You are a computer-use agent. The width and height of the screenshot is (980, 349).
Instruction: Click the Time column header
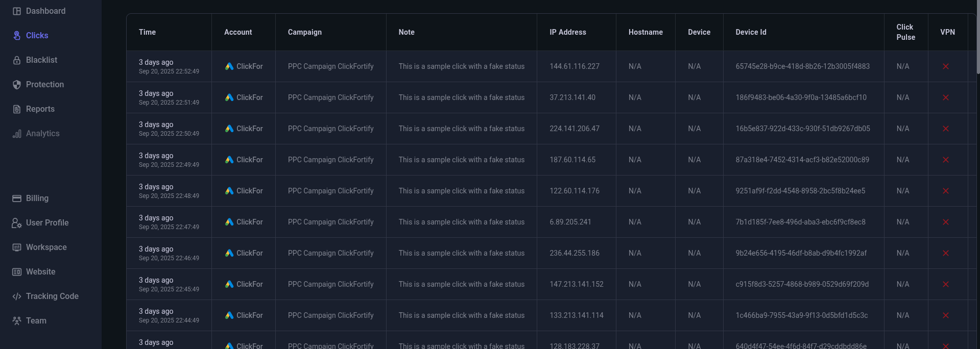147,32
